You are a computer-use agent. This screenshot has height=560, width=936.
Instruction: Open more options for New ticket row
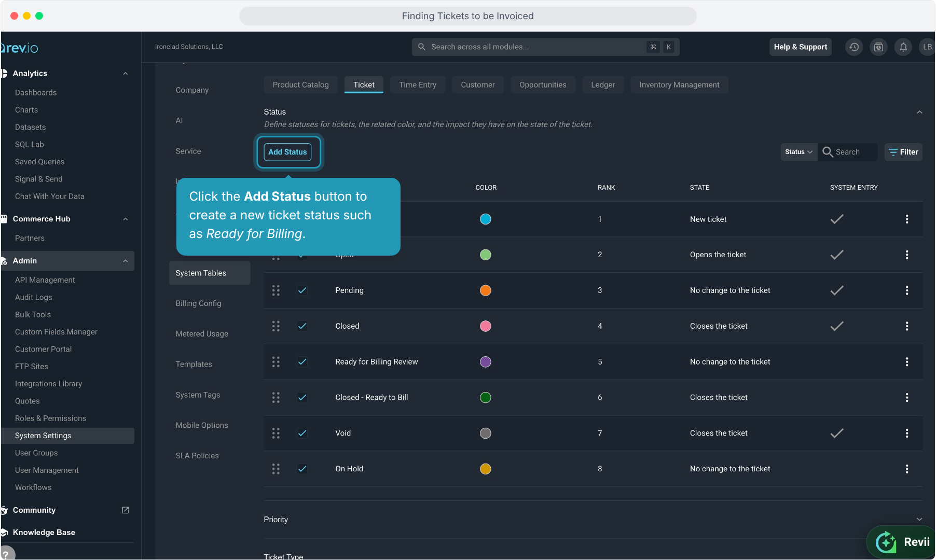(907, 219)
